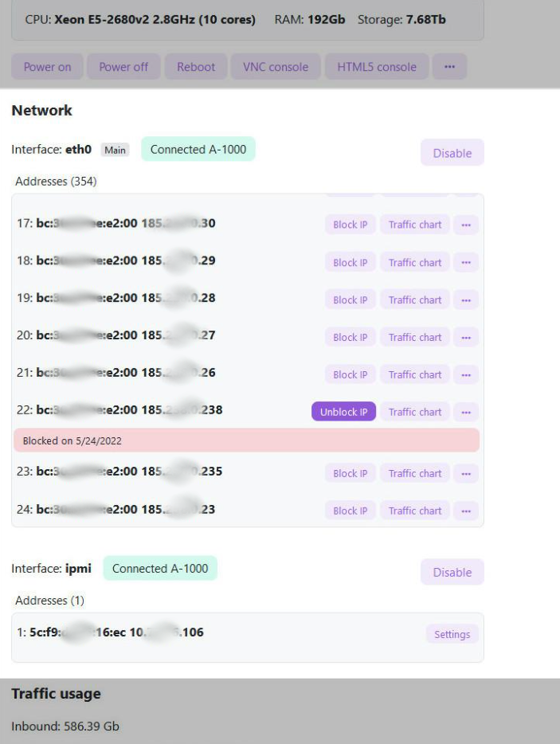Open more options menu beside HTML5 console
This screenshot has width=560, height=744.
pyautogui.click(x=449, y=67)
